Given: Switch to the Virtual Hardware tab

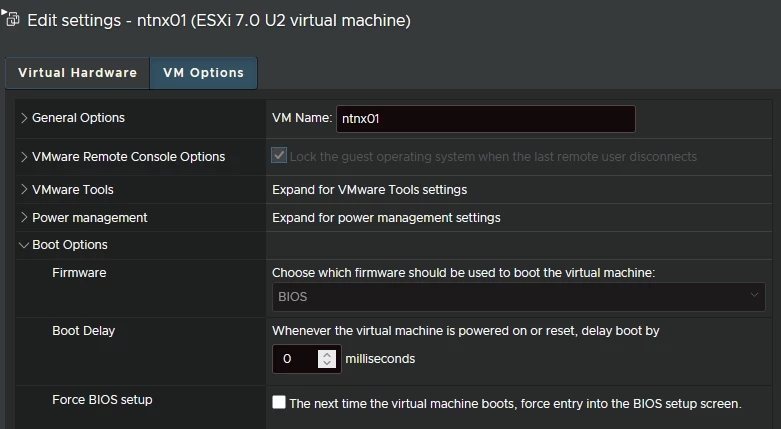Looking at the screenshot, I should click(x=77, y=73).
